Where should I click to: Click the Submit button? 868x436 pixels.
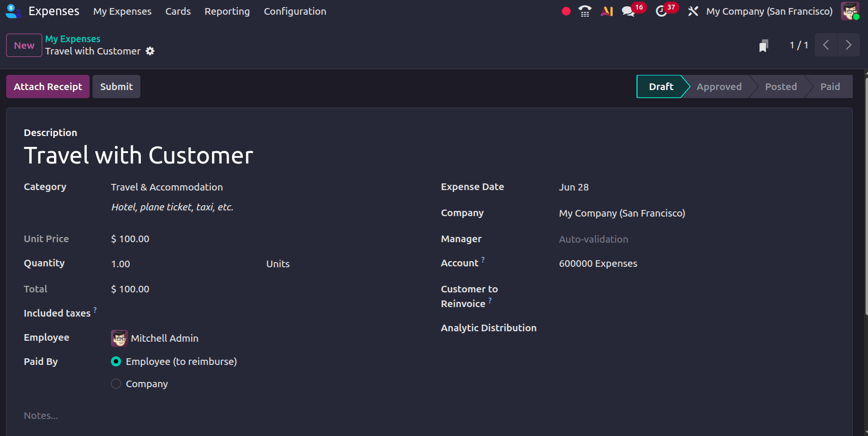tap(116, 87)
